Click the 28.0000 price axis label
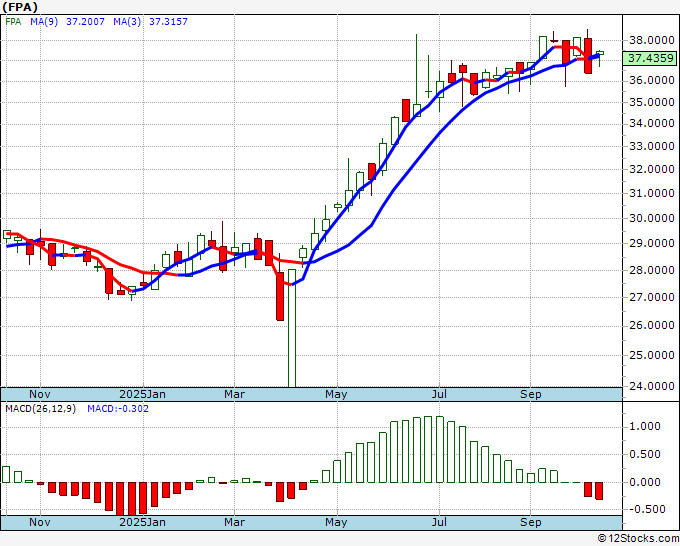 [651, 271]
